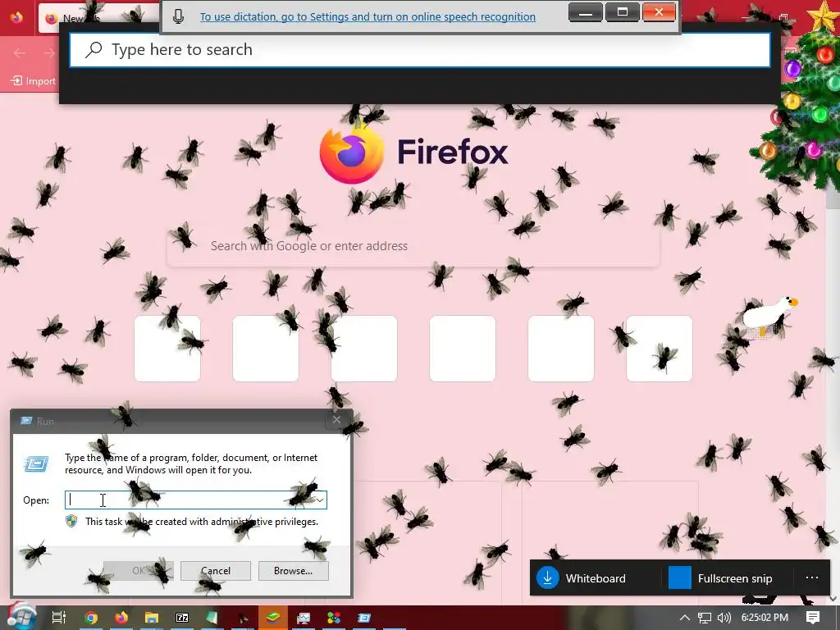Click Cancel in the Run dialog
Screen dimensions: 840x630
[216, 571]
